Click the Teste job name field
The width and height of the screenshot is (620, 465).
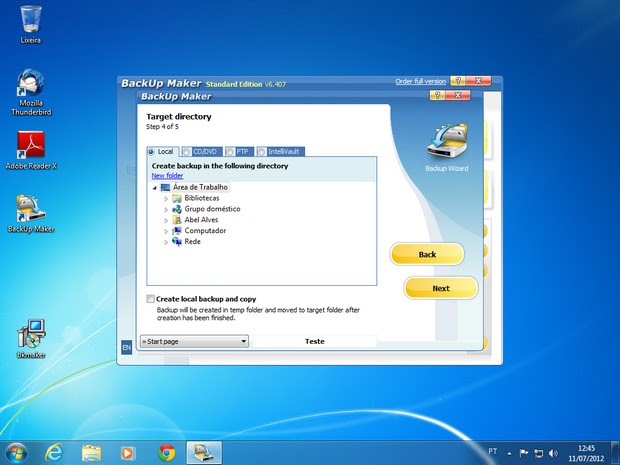click(x=315, y=341)
